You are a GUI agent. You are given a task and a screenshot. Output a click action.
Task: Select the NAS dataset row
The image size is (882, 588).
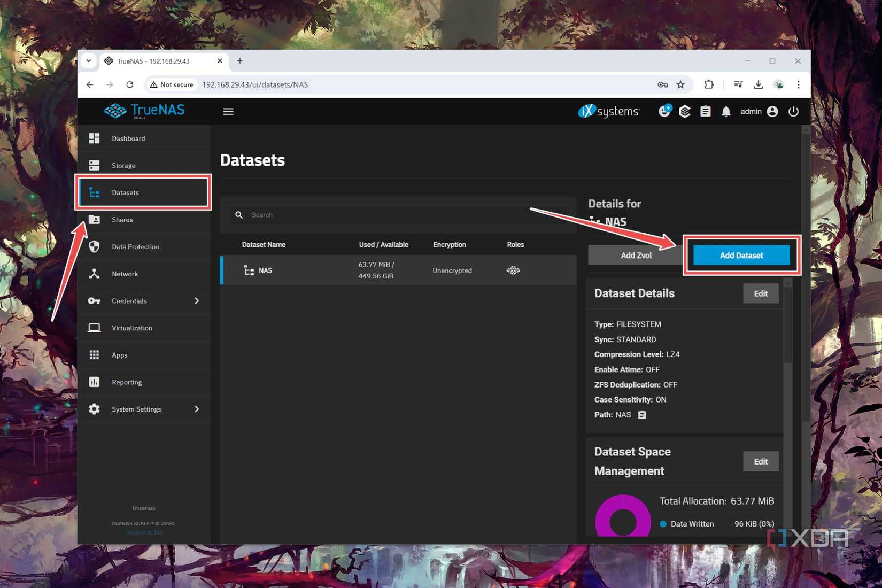pos(398,270)
